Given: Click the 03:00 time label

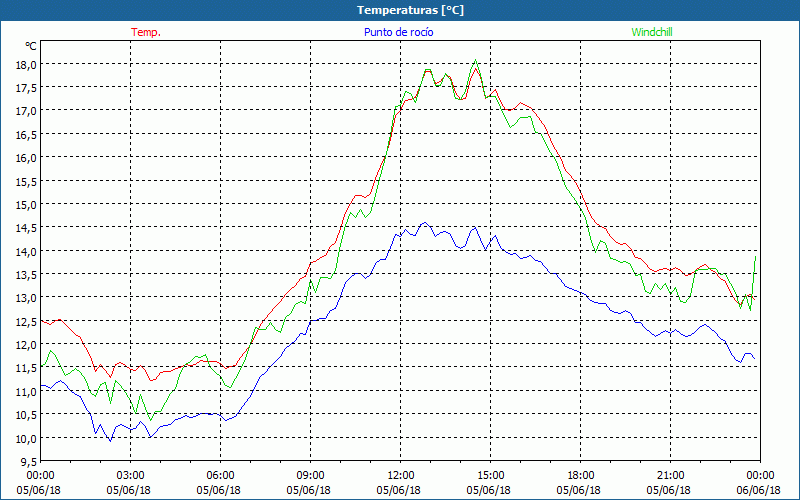Looking at the screenshot, I should (131, 476).
